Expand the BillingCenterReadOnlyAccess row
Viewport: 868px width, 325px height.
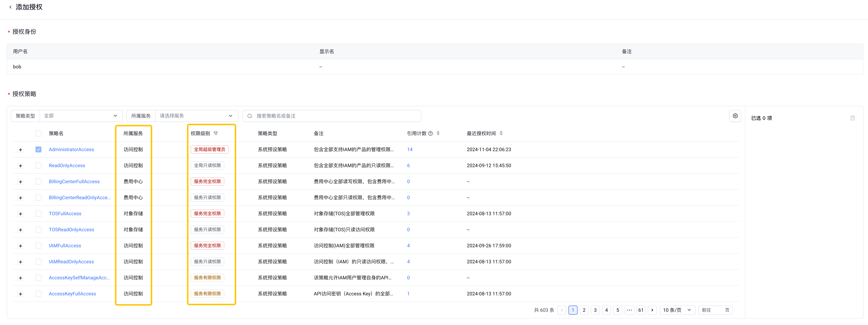click(21, 198)
